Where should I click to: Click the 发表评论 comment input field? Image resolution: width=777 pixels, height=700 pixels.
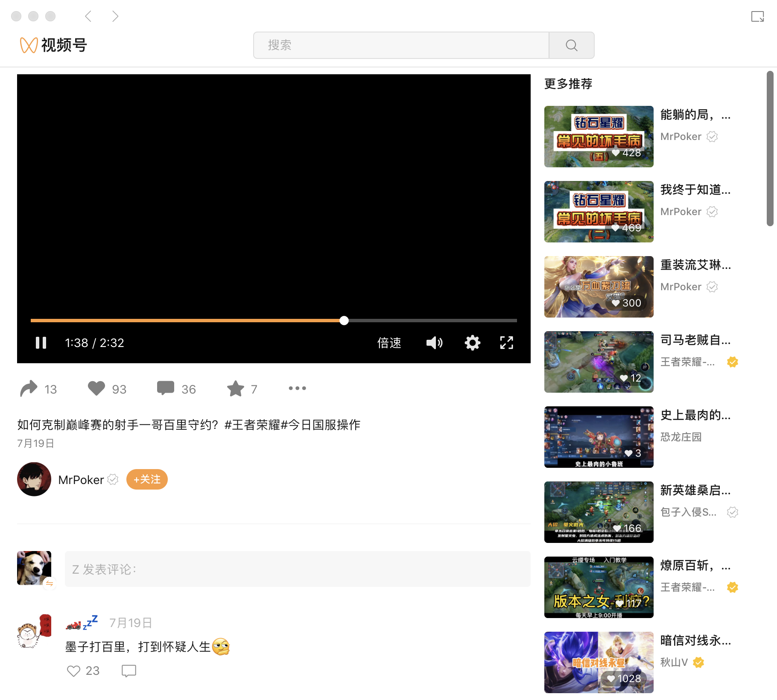[298, 569]
